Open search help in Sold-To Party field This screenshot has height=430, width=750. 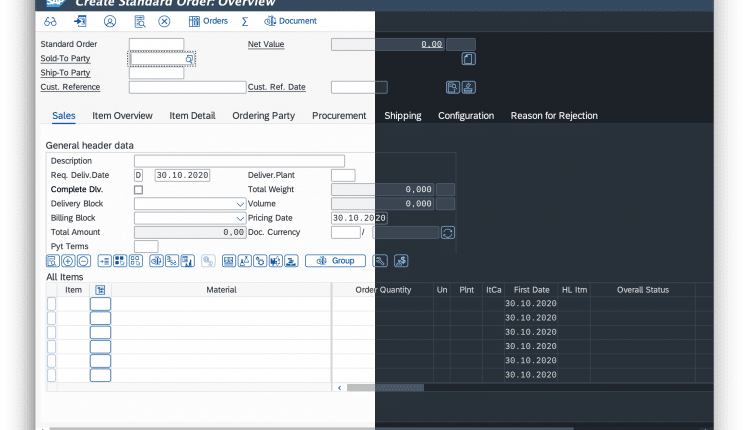coord(189,59)
